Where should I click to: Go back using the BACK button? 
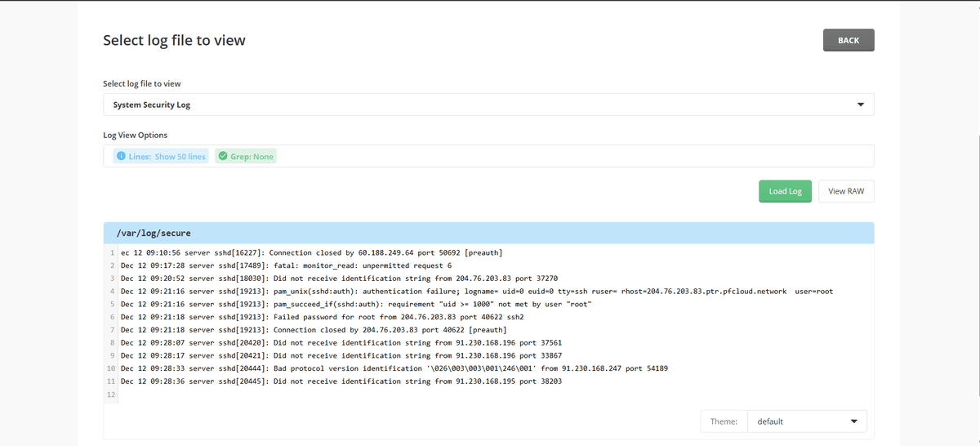coord(849,40)
